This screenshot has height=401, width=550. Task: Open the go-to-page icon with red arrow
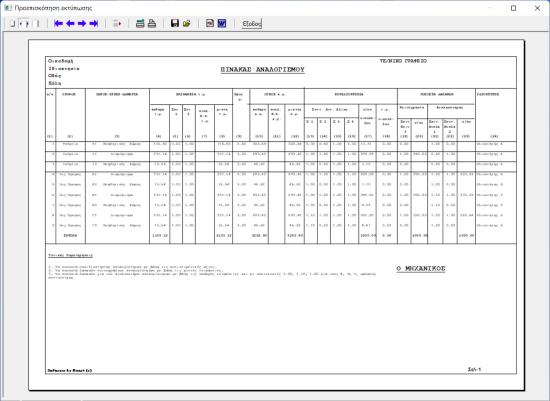[117, 24]
